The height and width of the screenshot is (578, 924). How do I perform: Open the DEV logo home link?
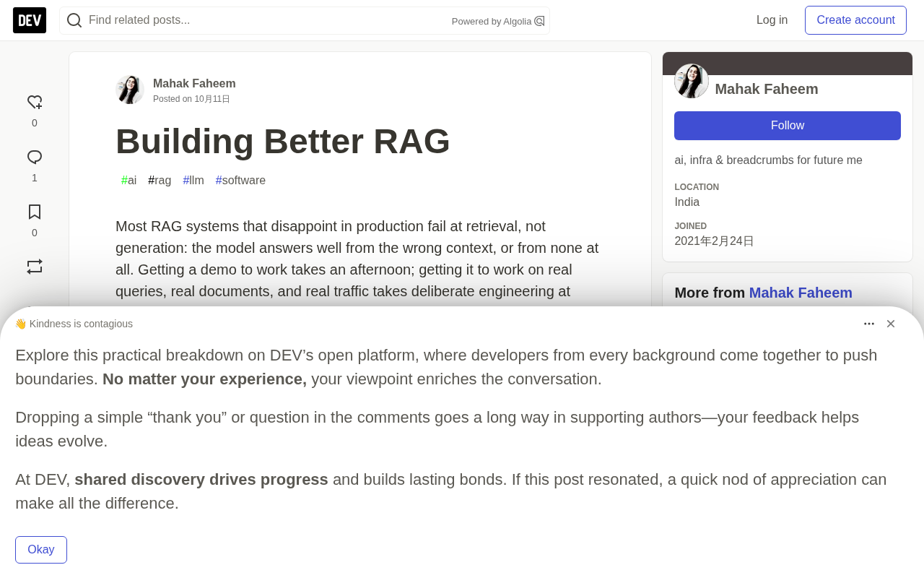pyautogui.click(x=30, y=20)
